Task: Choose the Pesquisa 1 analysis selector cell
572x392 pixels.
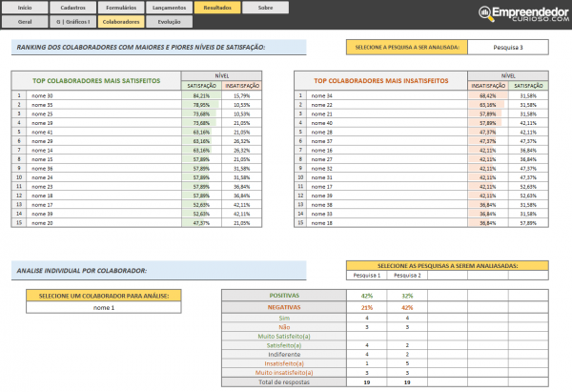Action: 367,276
